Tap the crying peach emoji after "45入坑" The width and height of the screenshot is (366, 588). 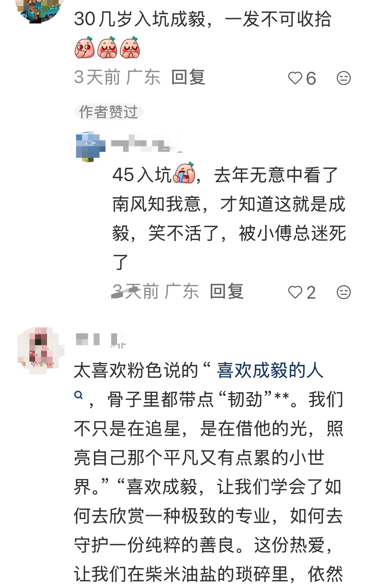(184, 173)
